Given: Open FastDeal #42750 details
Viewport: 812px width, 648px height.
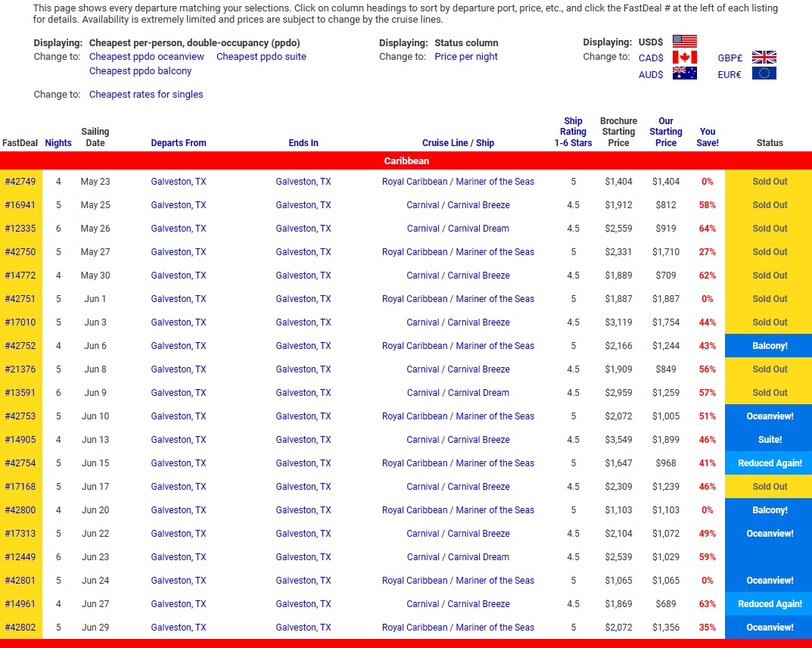Looking at the screenshot, I should tap(20, 252).
